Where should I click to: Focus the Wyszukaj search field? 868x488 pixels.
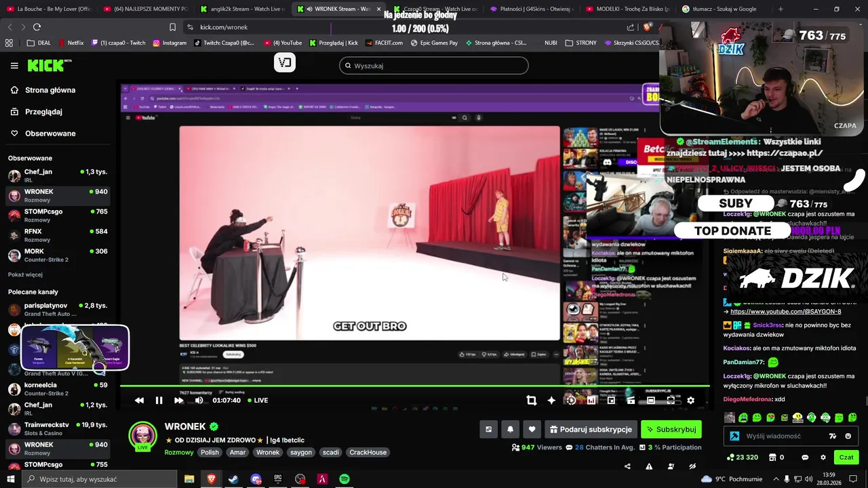coord(434,66)
